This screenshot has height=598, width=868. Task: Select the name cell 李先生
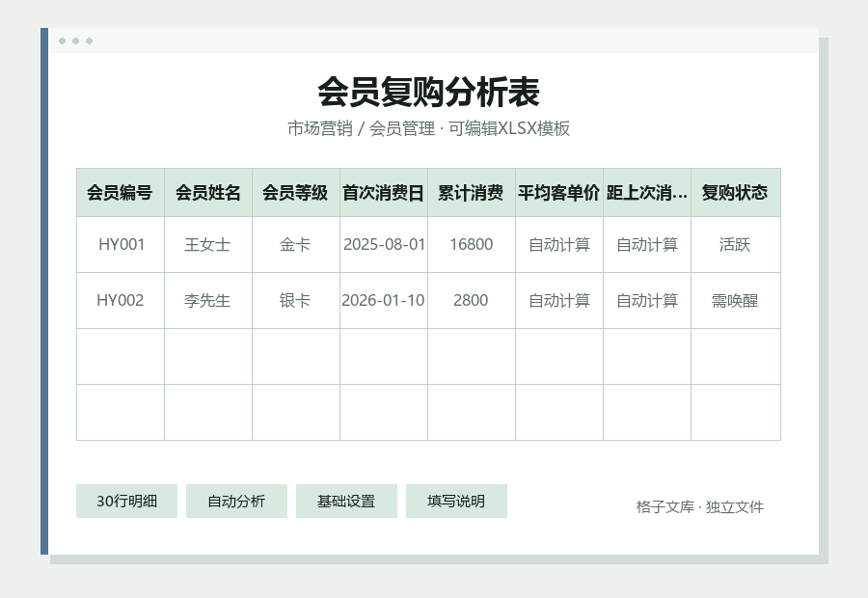pos(208,301)
